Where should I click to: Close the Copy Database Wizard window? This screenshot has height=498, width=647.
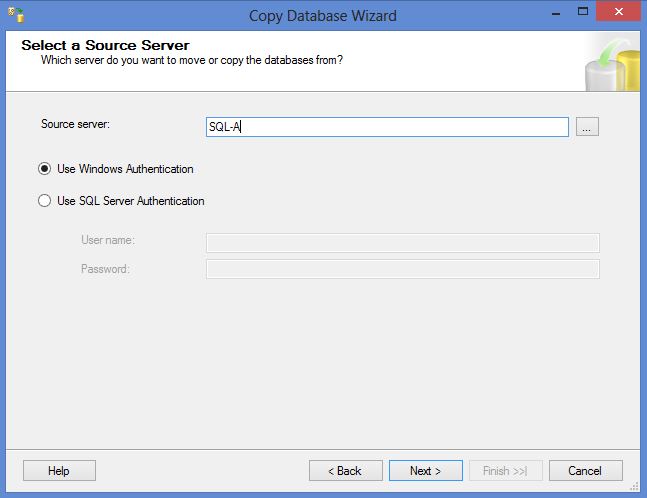pyautogui.click(x=618, y=12)
